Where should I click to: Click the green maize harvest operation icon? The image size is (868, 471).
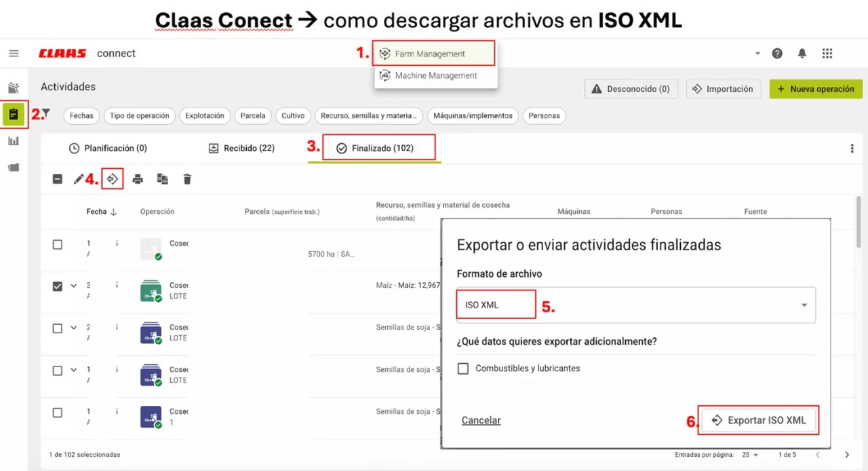tap(151, 291)
